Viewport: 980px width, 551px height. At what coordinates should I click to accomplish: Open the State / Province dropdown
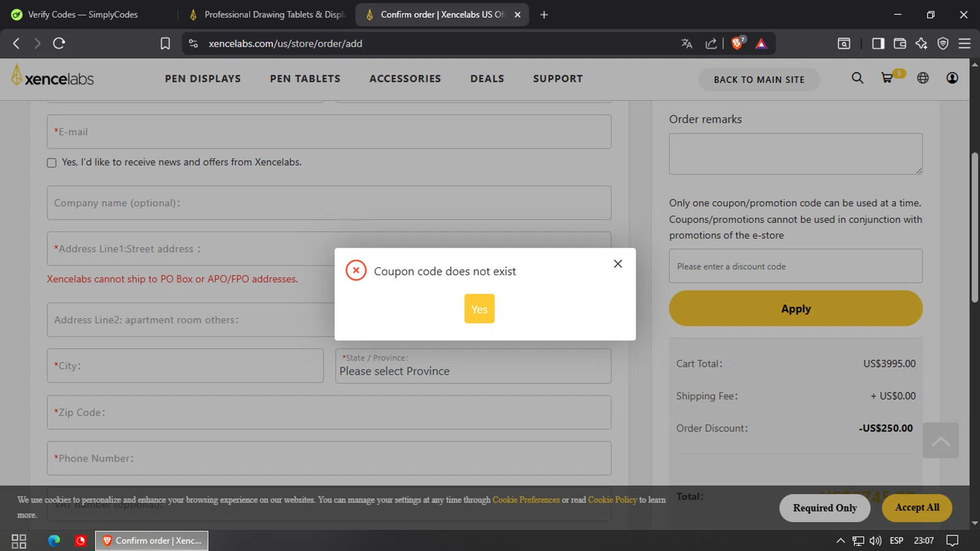coord(473,365)
